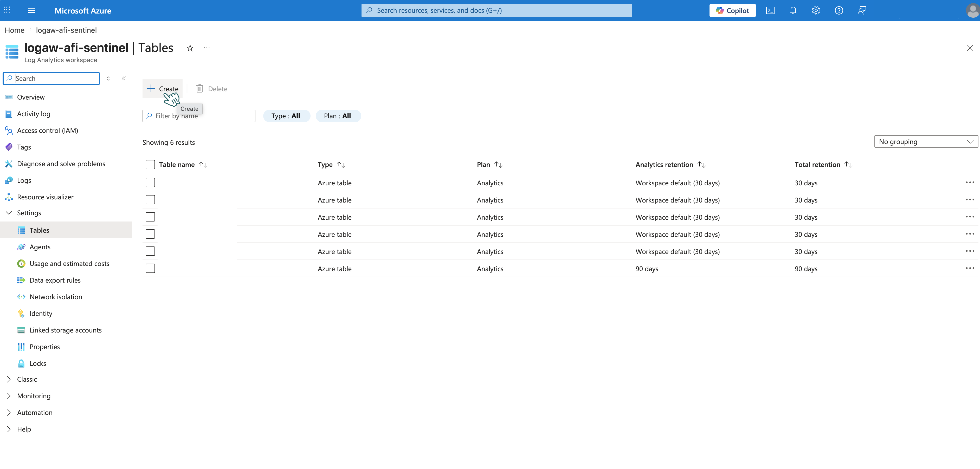Close the Tables blade with the X
The image size is (980, 469).
tap(970, 48)
